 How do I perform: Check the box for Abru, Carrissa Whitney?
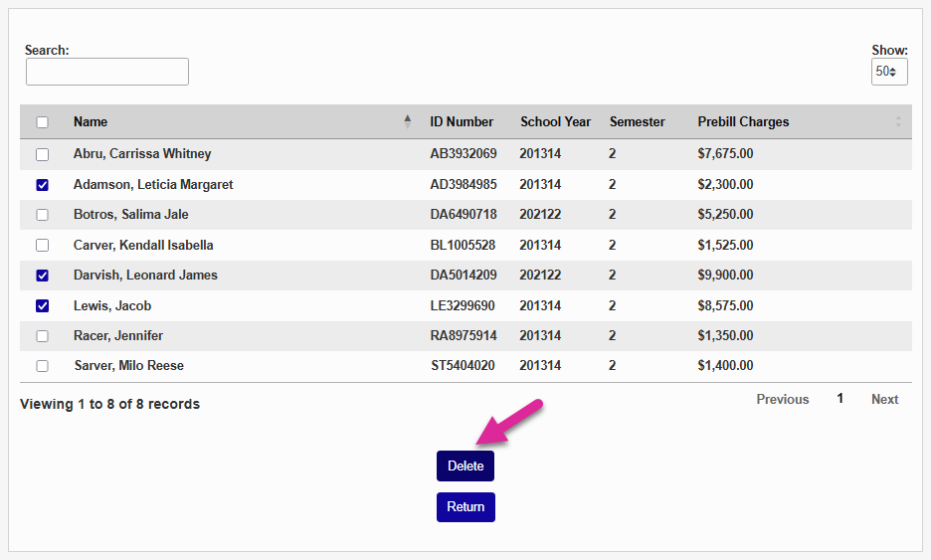pos(42,154)
